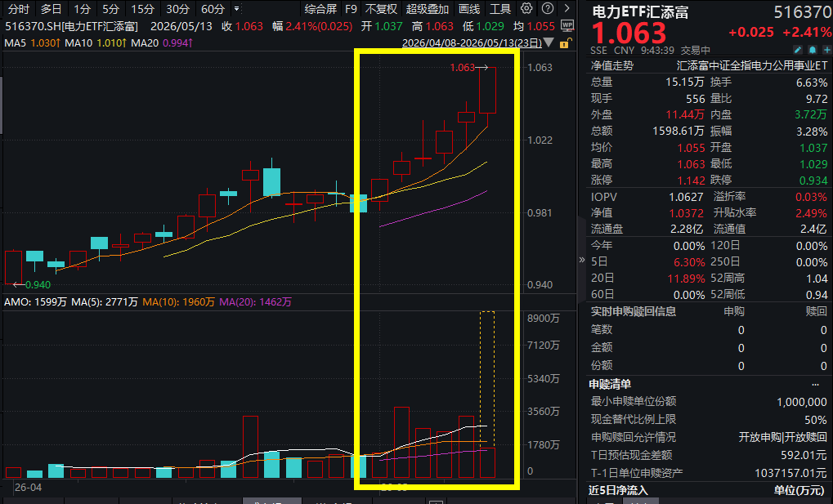Click the 0.940 low price marker
This screenshot has height=504, width=833.
(38, 284)
